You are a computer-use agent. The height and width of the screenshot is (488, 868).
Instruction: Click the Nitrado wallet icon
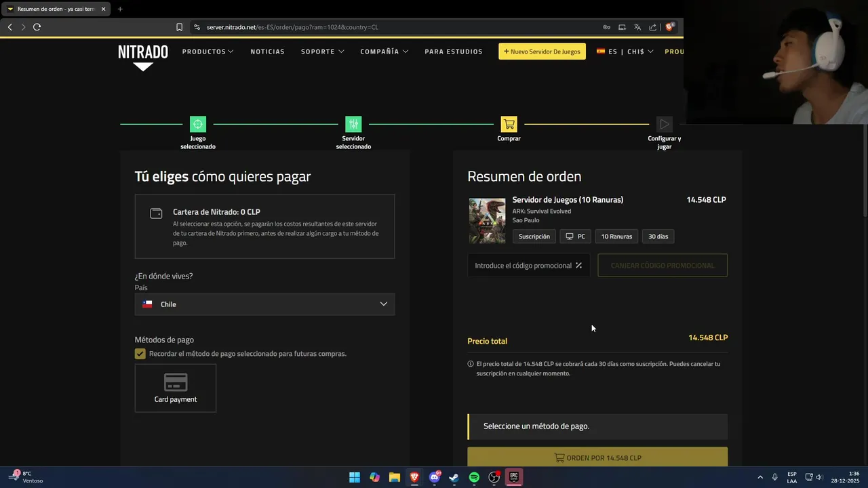coord(156,213)
